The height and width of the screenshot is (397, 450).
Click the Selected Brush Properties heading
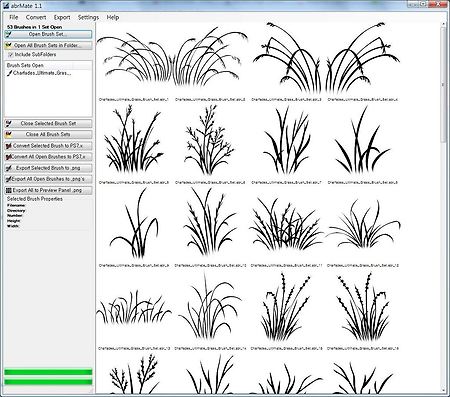pos(35,199)
